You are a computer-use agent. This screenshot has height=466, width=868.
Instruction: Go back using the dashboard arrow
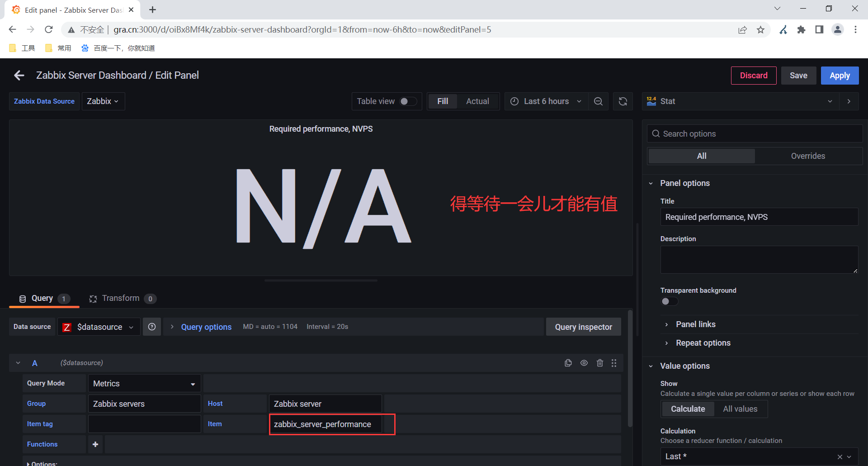[19, 76]
